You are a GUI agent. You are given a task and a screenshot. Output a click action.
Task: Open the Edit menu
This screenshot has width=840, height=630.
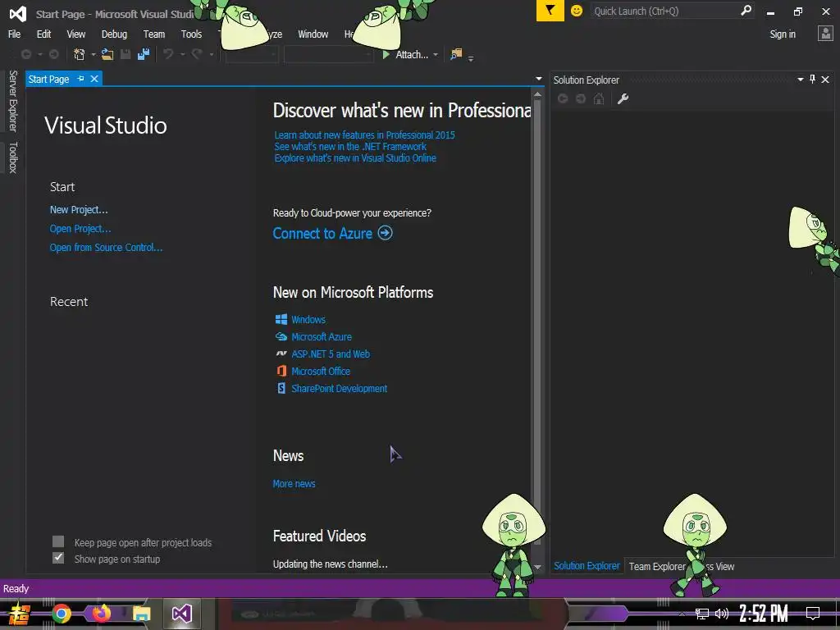coord(44,34)
